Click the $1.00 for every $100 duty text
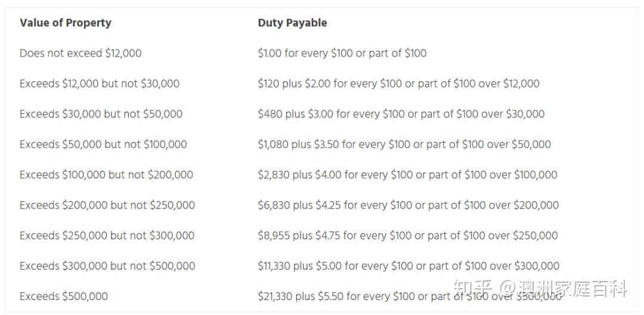 [342, 53]
